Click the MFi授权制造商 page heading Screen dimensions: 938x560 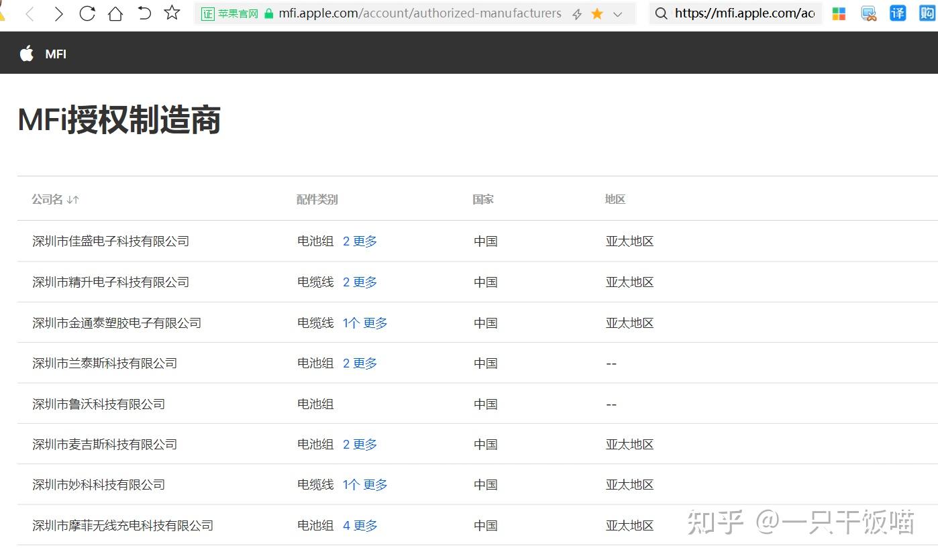tap(119, 120)
